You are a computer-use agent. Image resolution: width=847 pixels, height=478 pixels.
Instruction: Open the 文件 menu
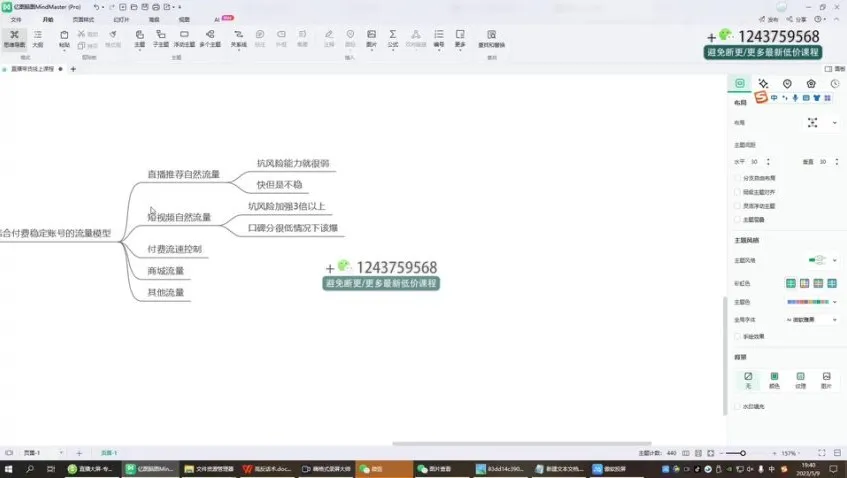(x=15, y=19)
